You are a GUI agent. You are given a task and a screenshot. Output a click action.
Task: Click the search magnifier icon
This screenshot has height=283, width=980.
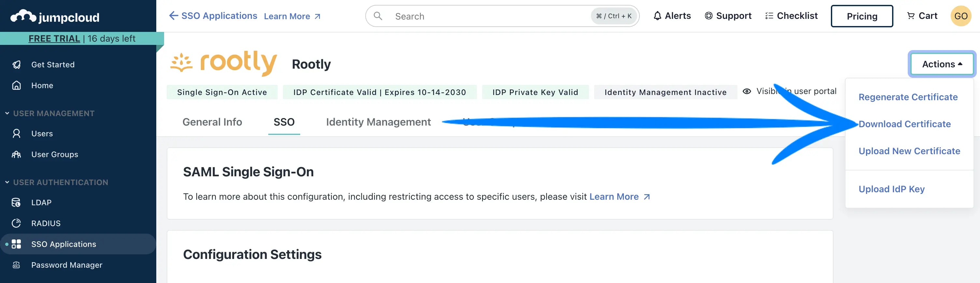click(378, 16)
